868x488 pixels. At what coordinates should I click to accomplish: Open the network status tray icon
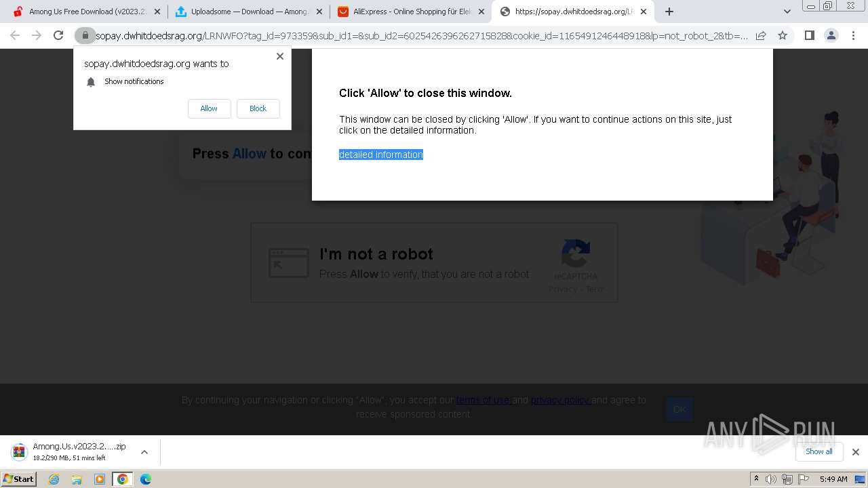[787, 479]
